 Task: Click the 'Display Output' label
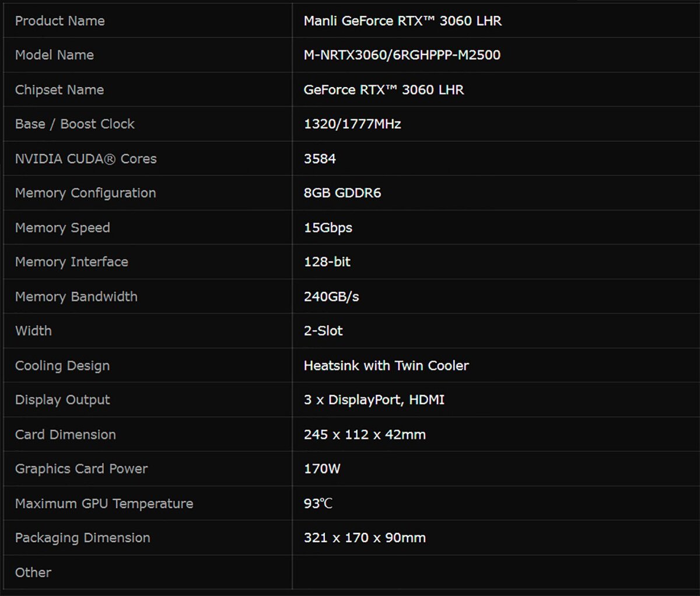62,400
